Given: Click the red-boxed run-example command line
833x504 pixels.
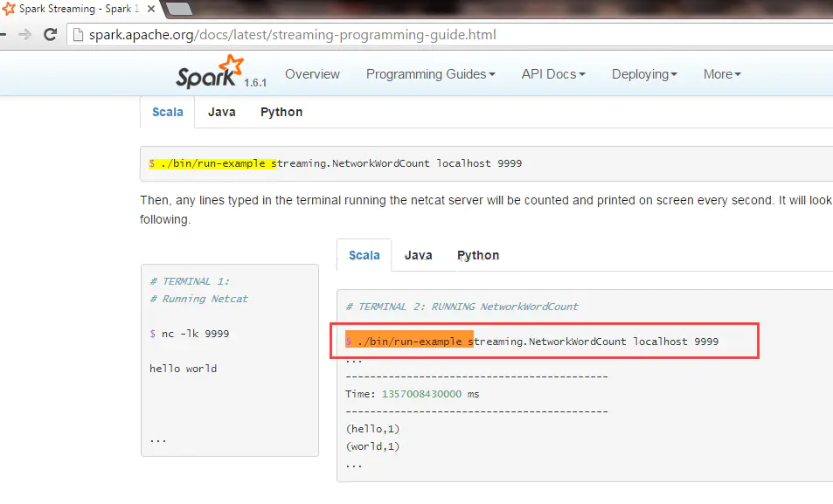Looking at the screenshot, I should [542, 341].
